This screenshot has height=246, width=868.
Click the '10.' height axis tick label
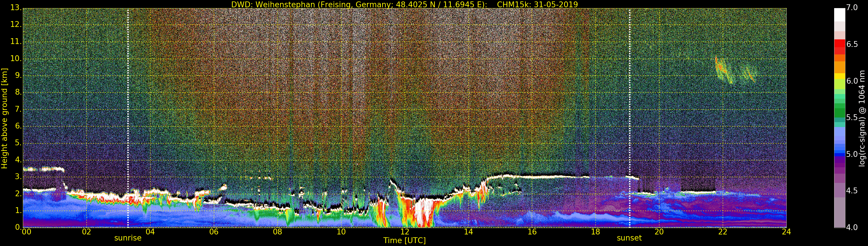(16, 58)
